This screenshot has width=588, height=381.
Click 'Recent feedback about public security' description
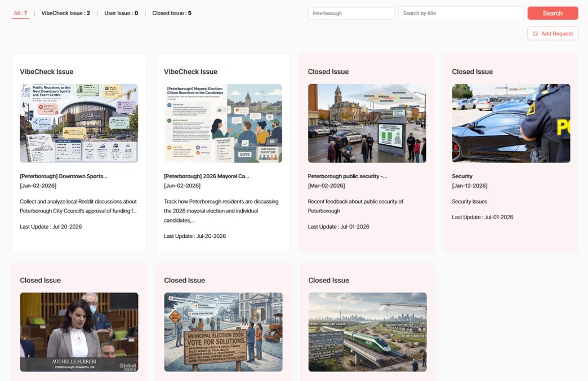pos(355,206)
